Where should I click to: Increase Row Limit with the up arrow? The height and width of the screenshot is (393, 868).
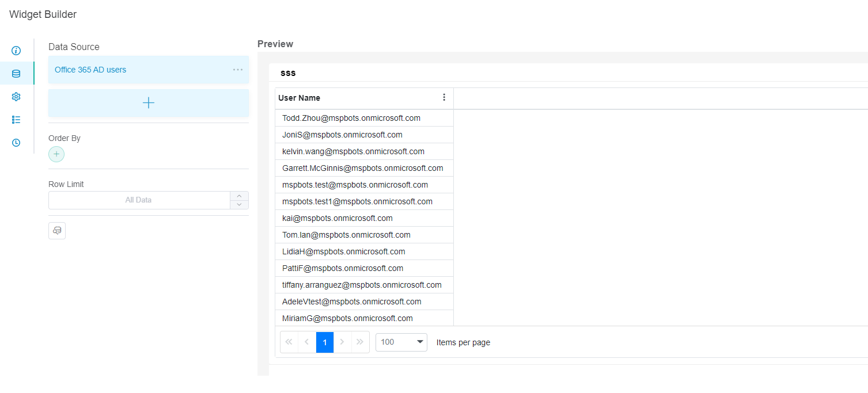[239, 196]
